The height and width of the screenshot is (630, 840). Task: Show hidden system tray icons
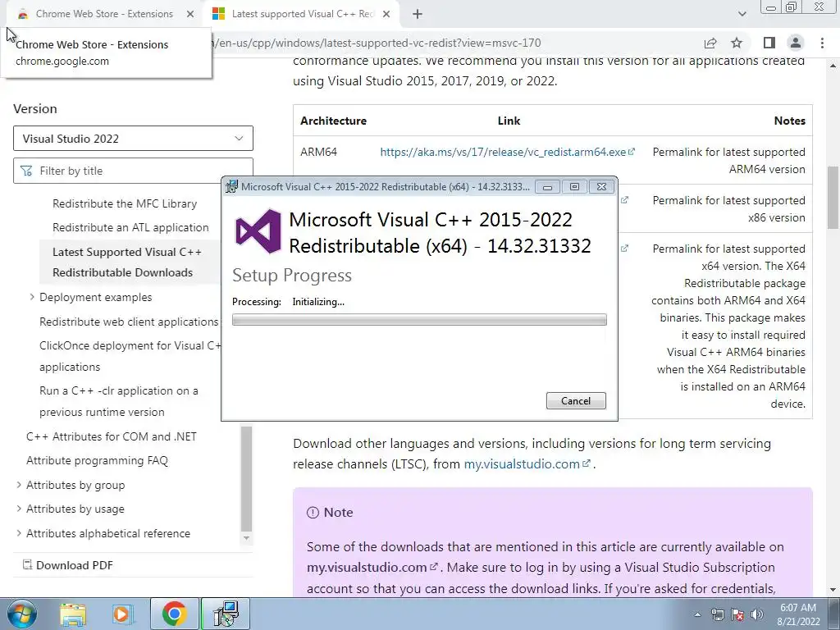(x=697, y=614)
